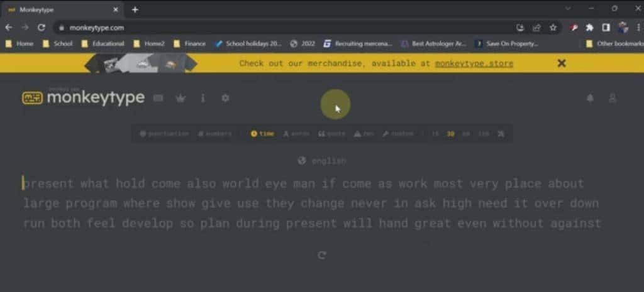The image size is (644, 292).
Task: Expand the tab search chevron
Action: (568, 9)
